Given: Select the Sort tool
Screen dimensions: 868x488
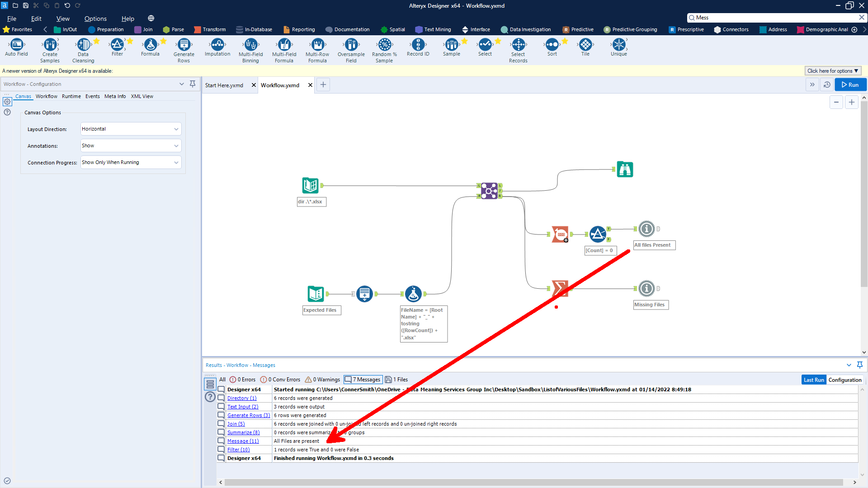Looking at the screenshot, I should [552, 46].
